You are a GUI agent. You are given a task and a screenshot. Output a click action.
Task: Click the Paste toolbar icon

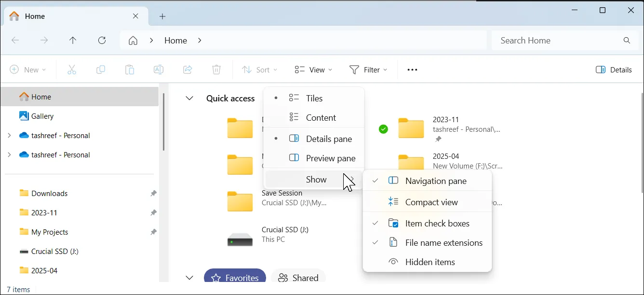pos(129,70)
